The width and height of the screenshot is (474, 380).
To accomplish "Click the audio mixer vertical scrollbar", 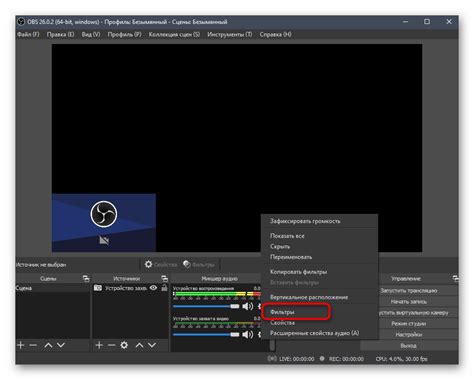I will pos(272,345).
